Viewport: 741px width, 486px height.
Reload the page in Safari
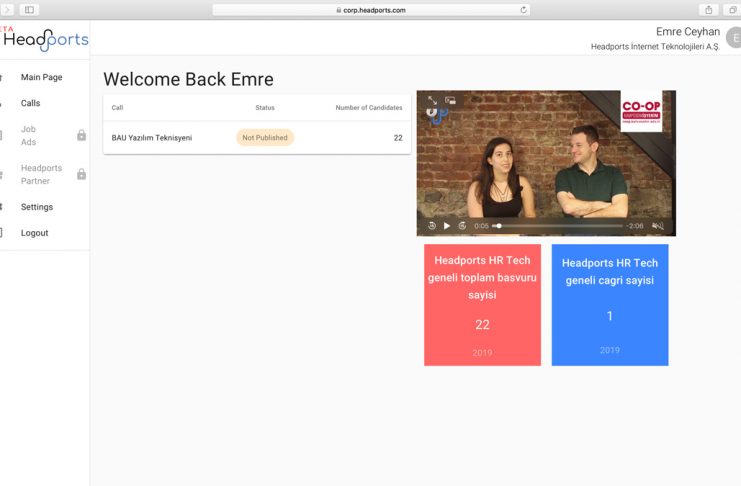tap(523, 10)
